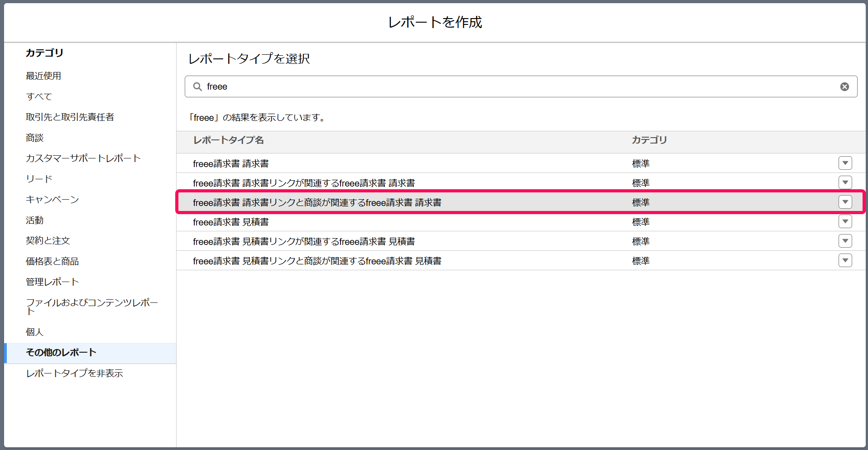Screen dimensions: 868x450
Task: Choose report type freee請求書 請求書
Action: click(231, 163)
